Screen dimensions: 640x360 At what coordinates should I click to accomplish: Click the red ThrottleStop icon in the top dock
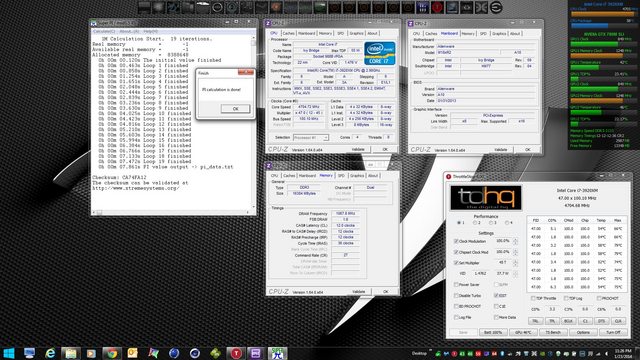tap(437, 7)
